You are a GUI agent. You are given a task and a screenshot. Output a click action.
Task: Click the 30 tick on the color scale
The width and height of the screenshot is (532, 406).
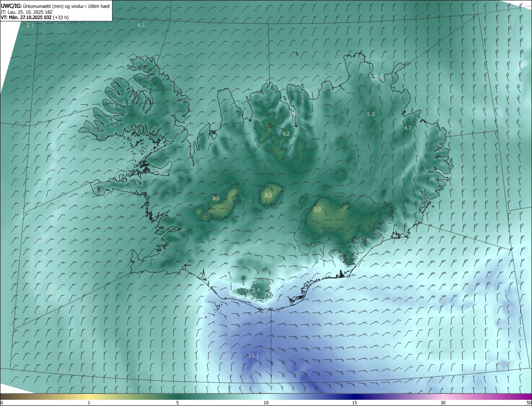(443, 403)
